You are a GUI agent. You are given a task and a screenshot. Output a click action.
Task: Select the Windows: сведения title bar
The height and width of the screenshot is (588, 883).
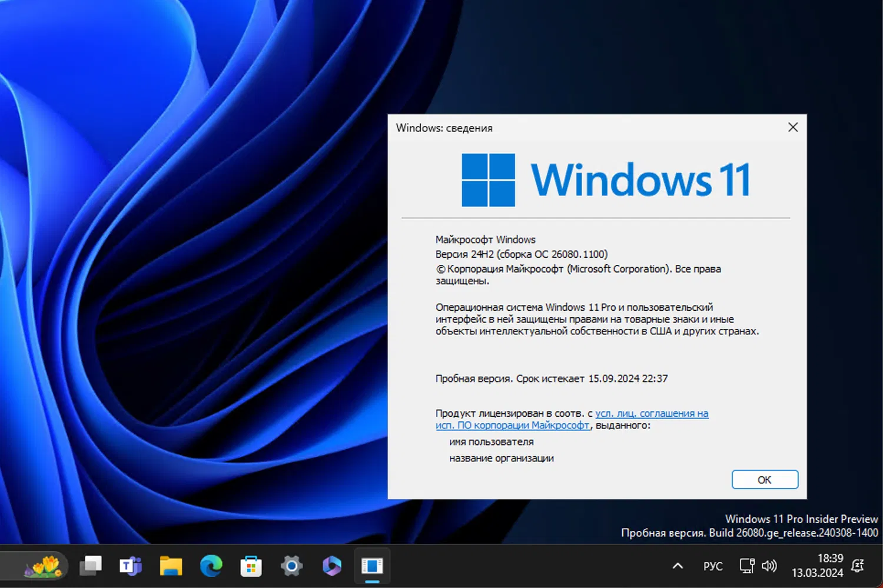[444, 127]
